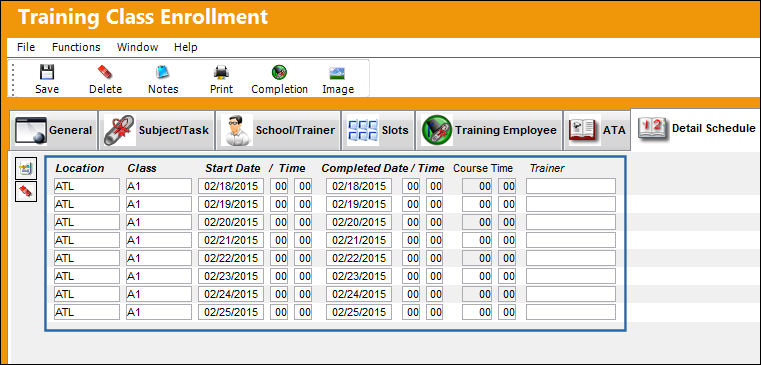Click start time hour field in 02/18/2015 row

[279, 186]
